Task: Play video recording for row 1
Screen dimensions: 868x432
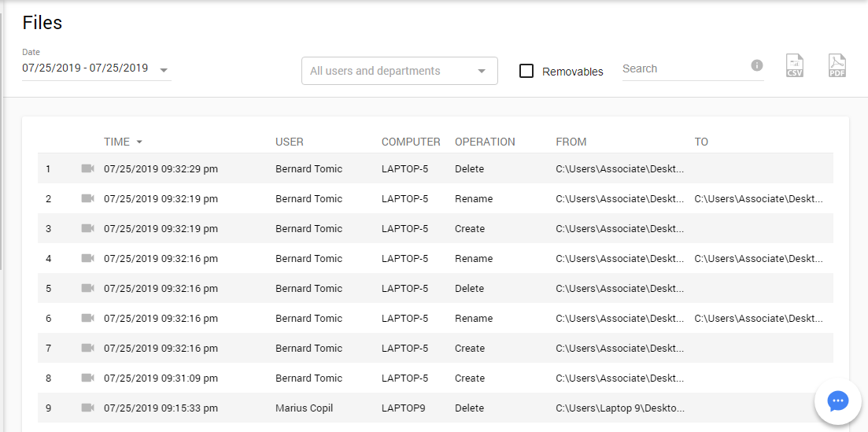Action: (87, 168)
